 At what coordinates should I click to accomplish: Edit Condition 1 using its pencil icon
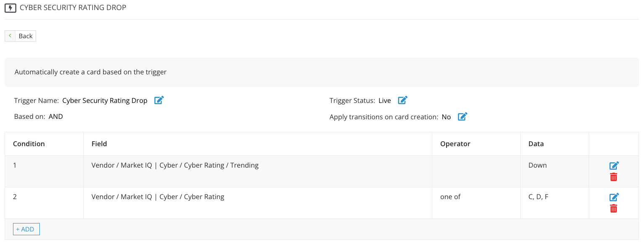[613, 165]
